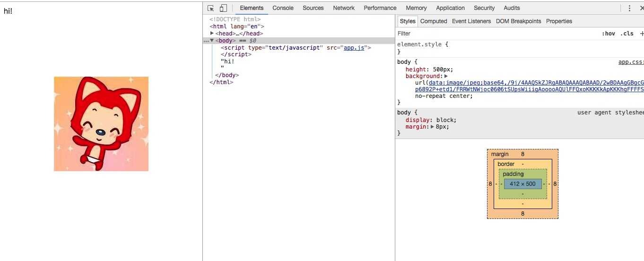
Task: Open the DOM Breakpoints sidebar tab
Action: click(x=518, y=21)
